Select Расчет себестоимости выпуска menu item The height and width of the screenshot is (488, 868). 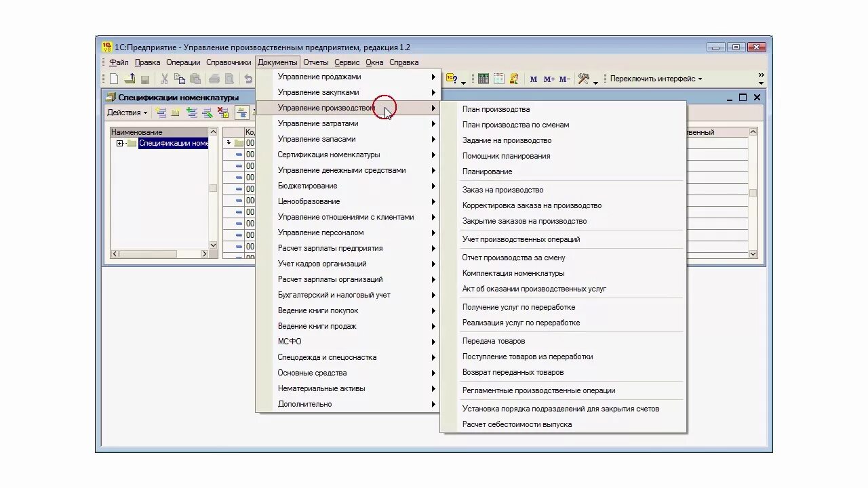[x=563, y=424]
